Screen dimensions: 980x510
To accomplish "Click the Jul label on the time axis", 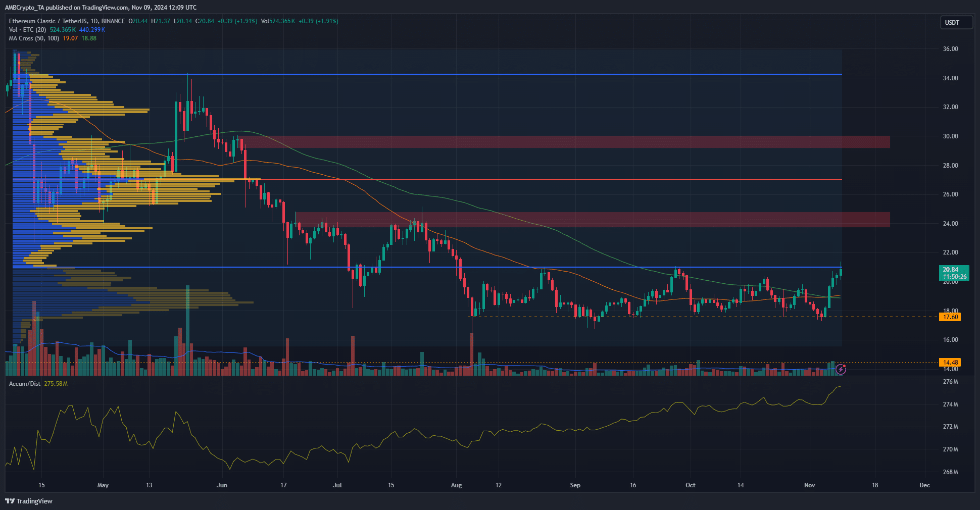I will (x=337, y=485).
